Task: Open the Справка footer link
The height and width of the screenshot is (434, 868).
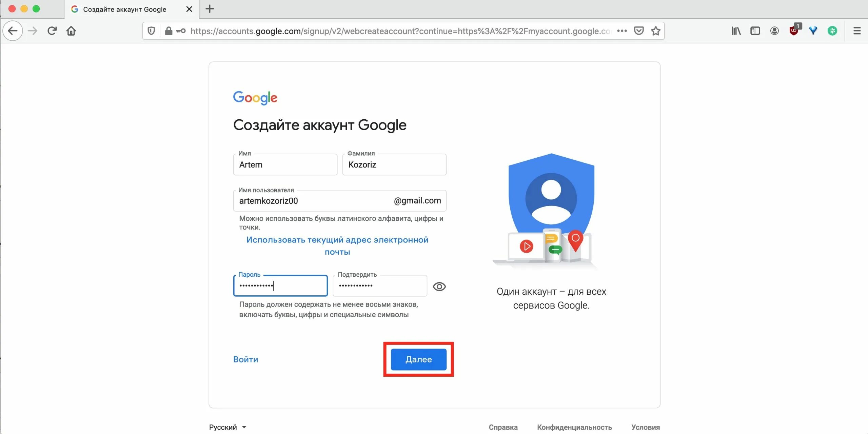Action: [503, 427]
